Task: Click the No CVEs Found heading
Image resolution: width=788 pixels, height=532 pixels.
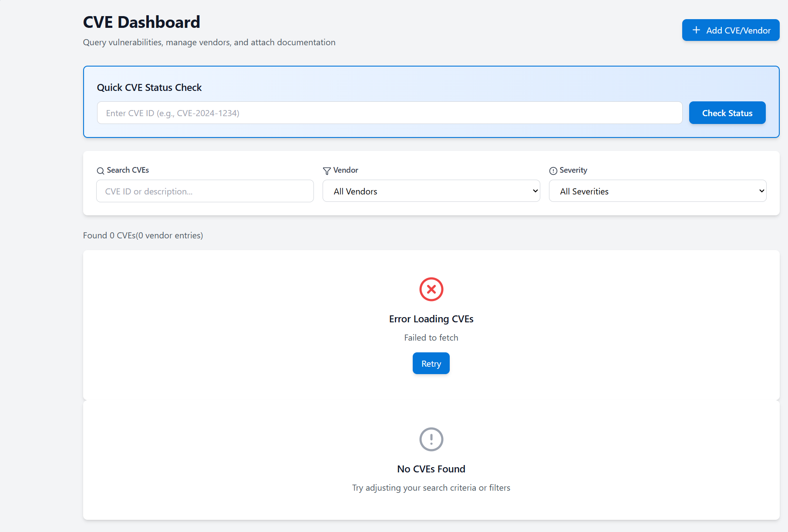Action: coord(431,469)
